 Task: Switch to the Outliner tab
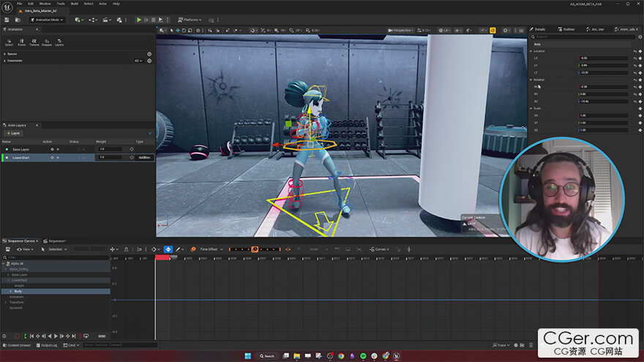[569, 29]
